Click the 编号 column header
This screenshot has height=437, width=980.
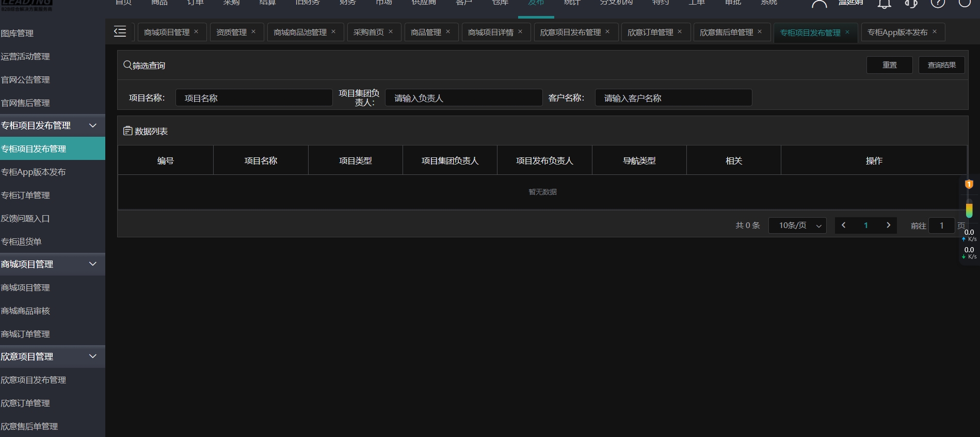(x=166, y=160)
